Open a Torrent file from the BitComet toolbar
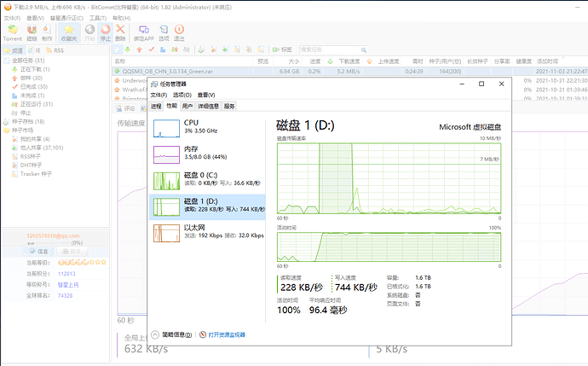 [13, 32]
